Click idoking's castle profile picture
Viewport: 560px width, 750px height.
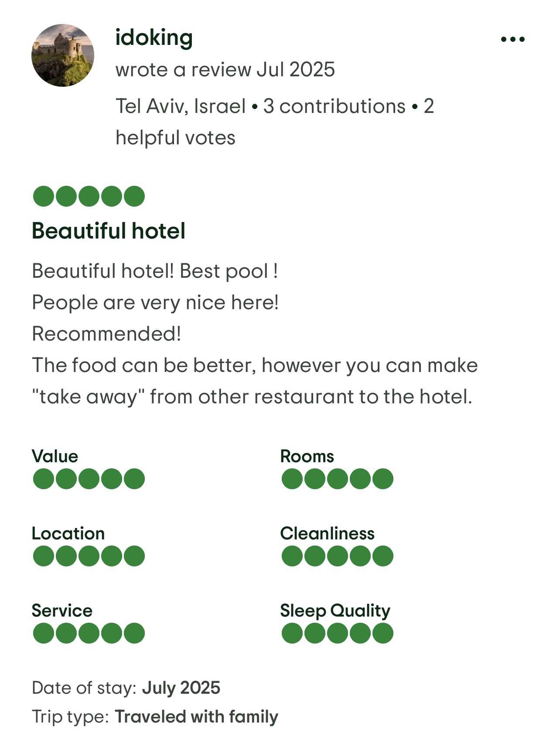tap(63, 55)
